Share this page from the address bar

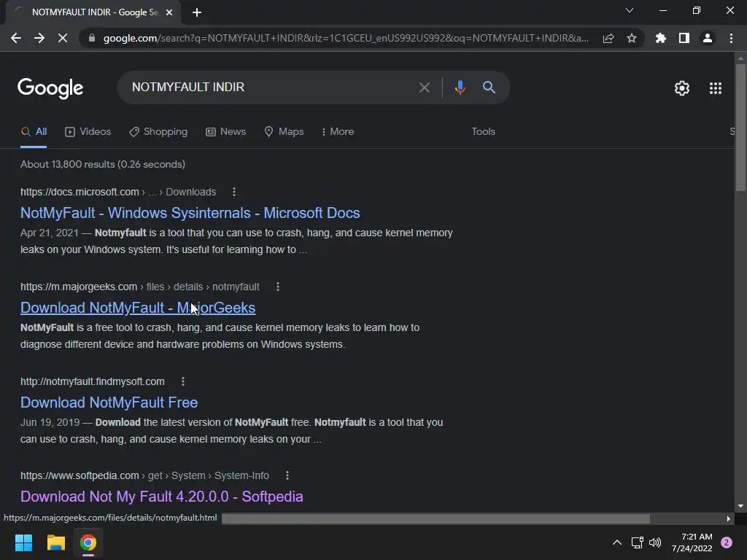pyautogui.click(x=608, y=38)
